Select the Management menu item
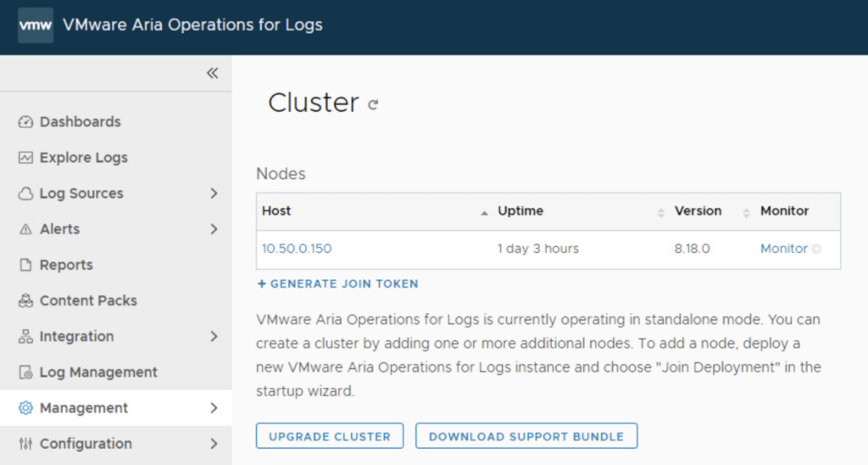The image size is (868, 465). 84,408
